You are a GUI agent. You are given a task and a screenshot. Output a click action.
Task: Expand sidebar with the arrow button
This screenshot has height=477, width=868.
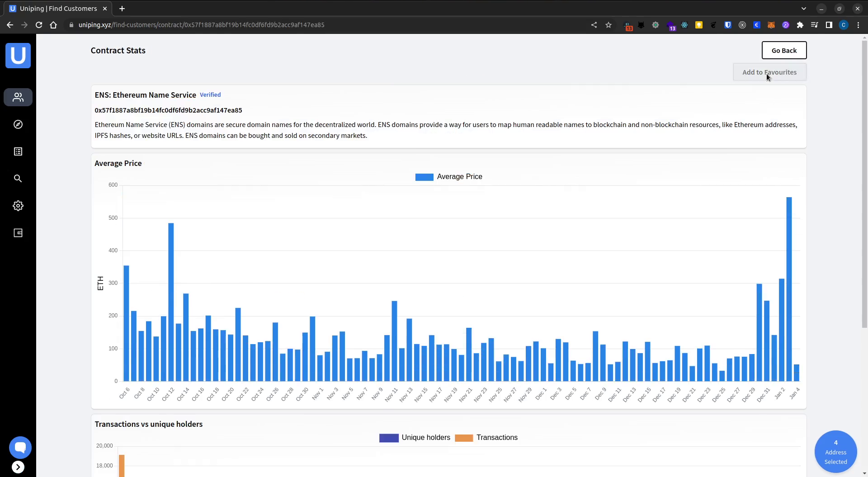coord(18,467)
